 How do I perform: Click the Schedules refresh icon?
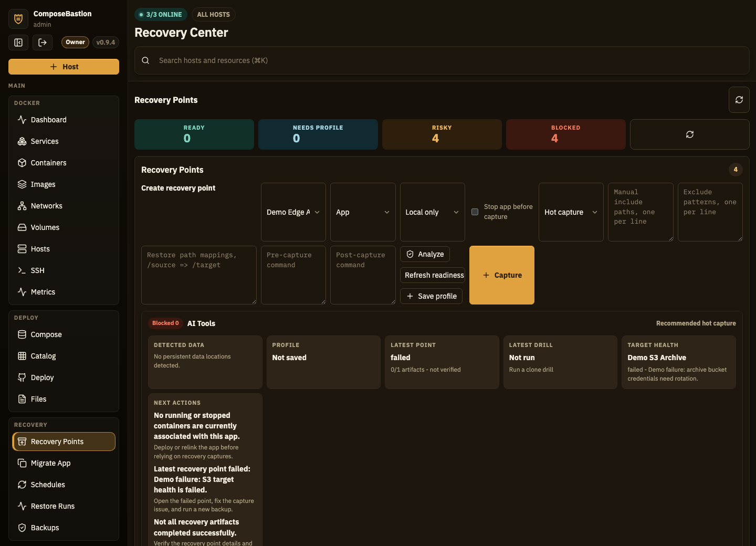click(22, 485)
